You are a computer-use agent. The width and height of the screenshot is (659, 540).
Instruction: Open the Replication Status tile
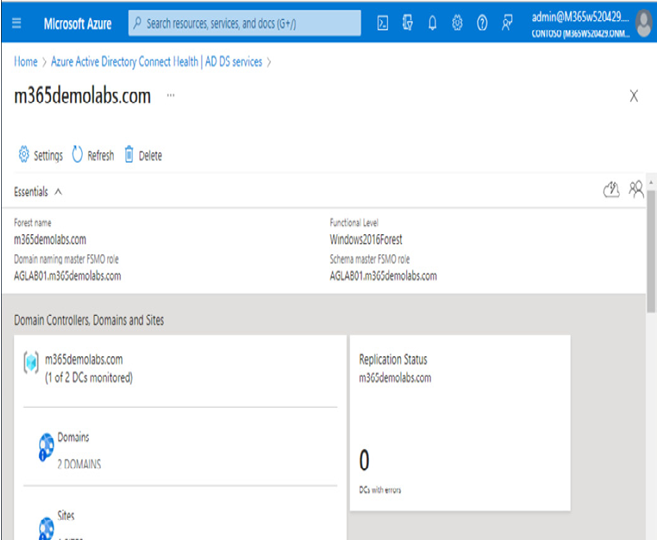(460, 423)
